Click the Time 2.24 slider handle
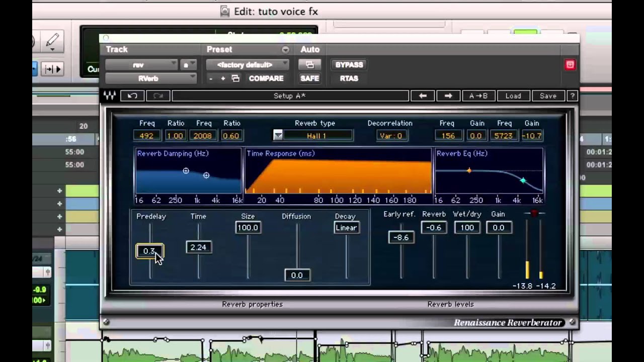 tap(199, 247)
